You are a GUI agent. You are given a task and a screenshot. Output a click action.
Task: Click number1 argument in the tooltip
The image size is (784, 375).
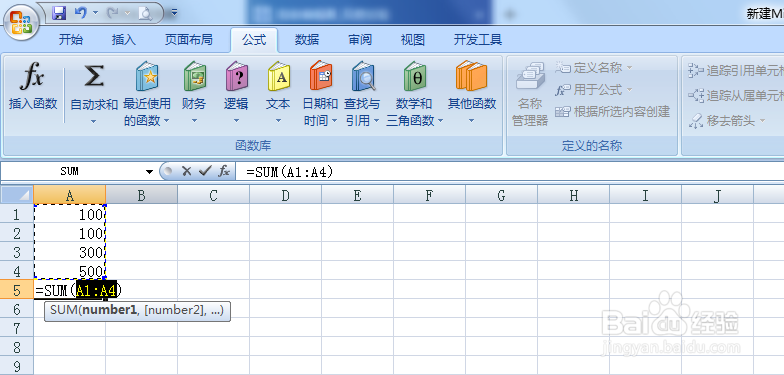109,310
